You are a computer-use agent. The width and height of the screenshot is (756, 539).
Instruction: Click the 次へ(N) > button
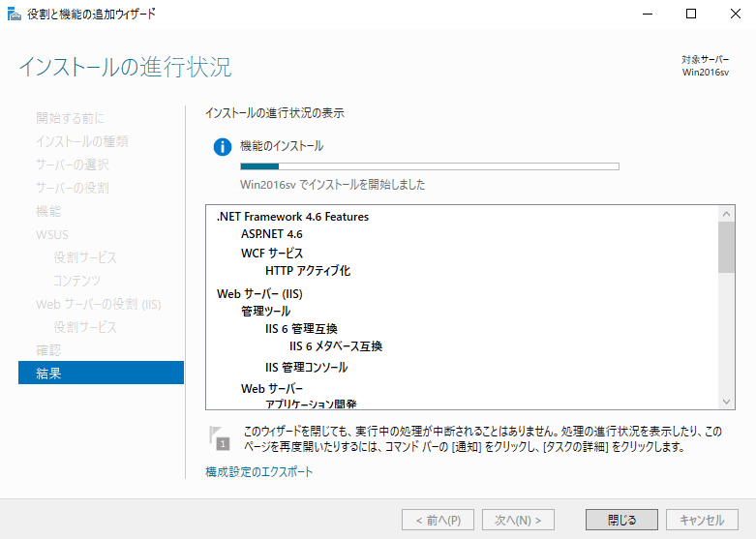[x=518, y=520]
